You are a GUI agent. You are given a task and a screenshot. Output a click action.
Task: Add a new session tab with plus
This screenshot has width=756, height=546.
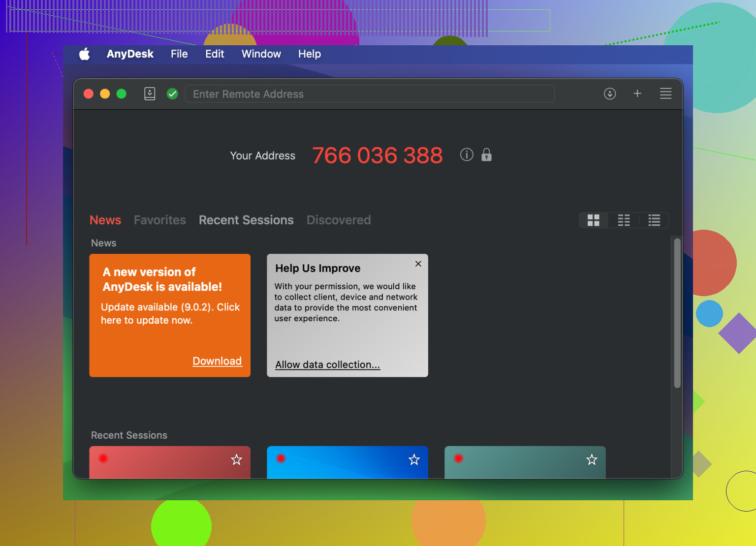[x=637, y=93]
